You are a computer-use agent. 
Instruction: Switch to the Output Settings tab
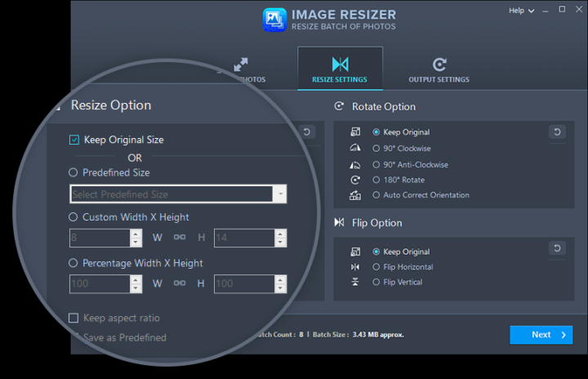click(x=439, y=69)
